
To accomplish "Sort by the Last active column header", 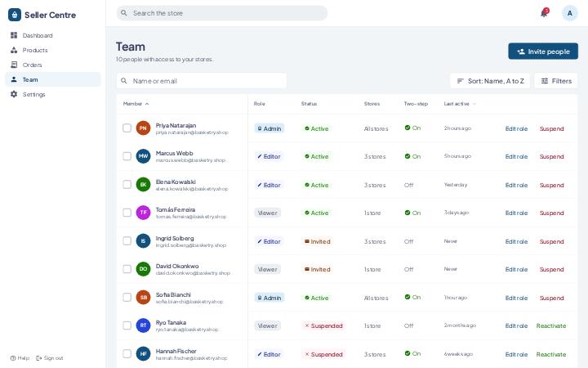I will pyautogui.click(x=460, y=104).
